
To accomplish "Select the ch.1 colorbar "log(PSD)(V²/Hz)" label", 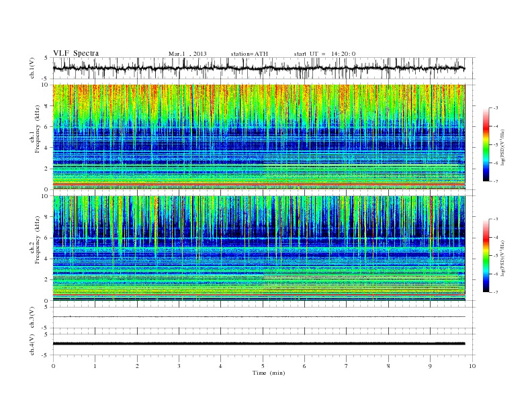I will [x=502, y=147].
